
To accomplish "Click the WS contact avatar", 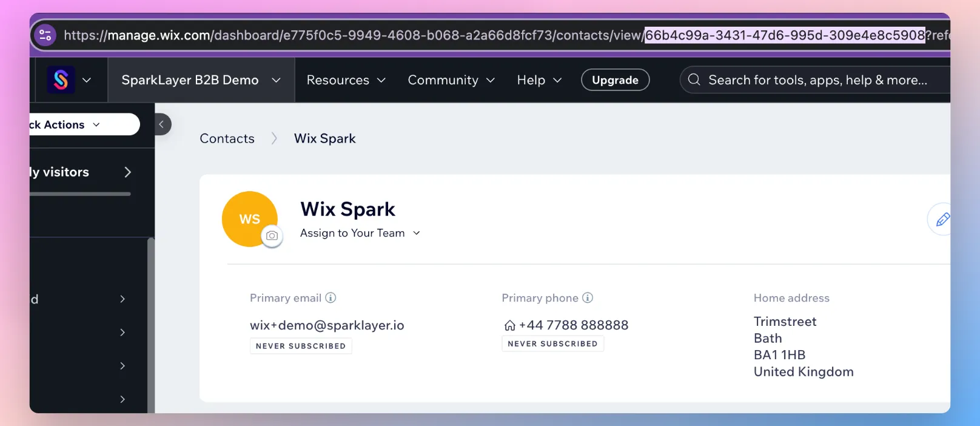I will click(250, 219).
